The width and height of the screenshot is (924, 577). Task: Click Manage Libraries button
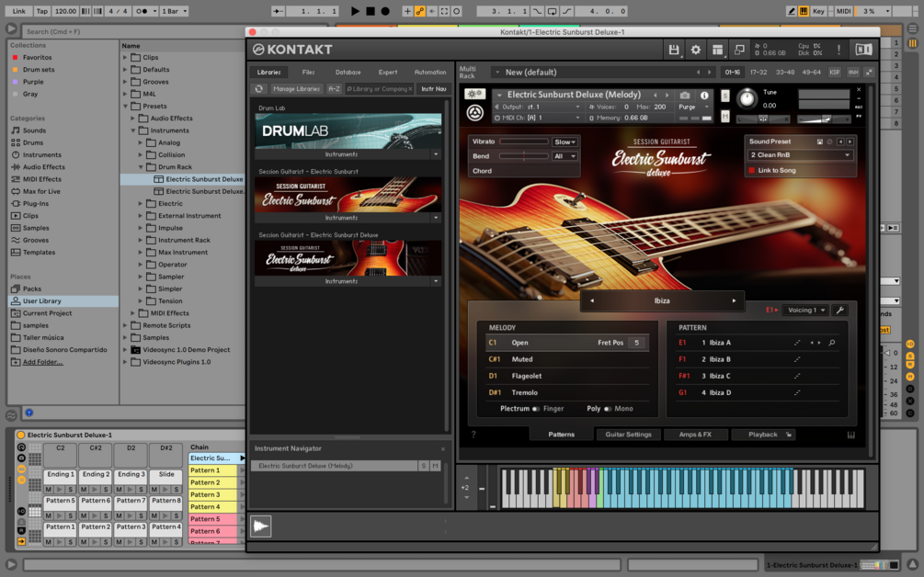[296, 89]
